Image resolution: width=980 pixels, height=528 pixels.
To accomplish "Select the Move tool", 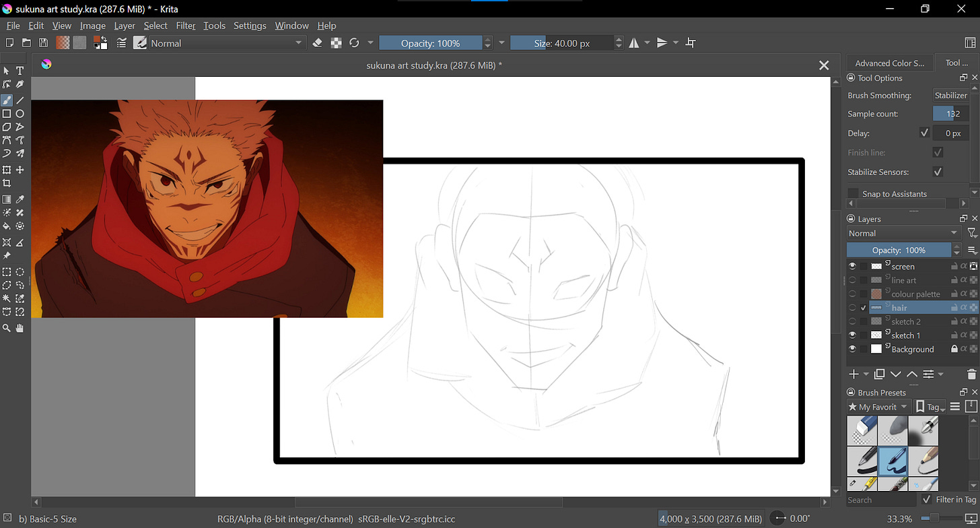I will (x=20, y=170).
